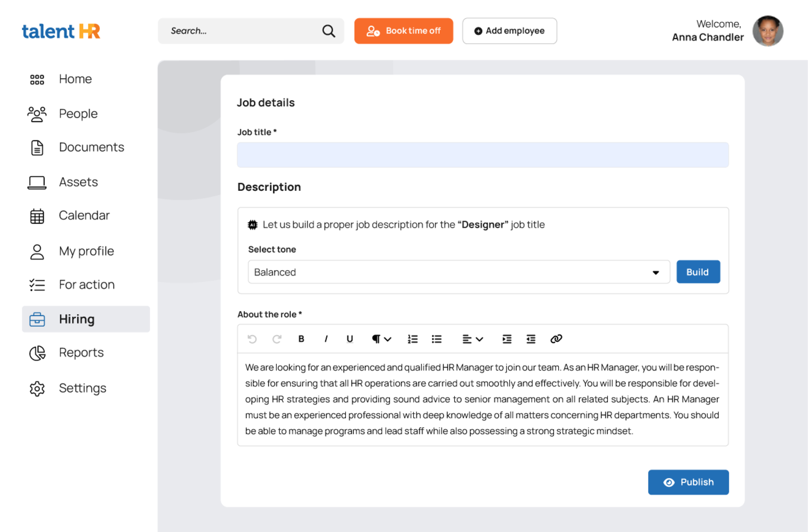808x532 pixels.
Task: Click the Build button
Action: (x=698, y=272)
